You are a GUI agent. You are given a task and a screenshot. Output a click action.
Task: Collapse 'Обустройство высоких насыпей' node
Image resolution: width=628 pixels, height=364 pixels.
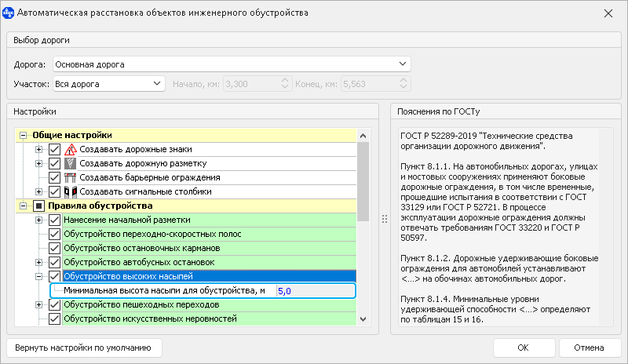coord(38,276)
